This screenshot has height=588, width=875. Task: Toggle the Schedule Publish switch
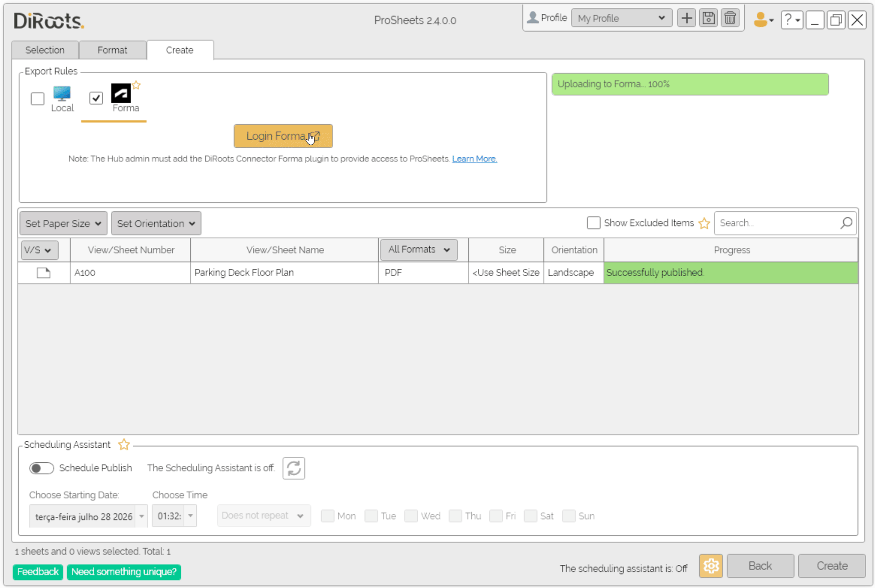point(41,468)
